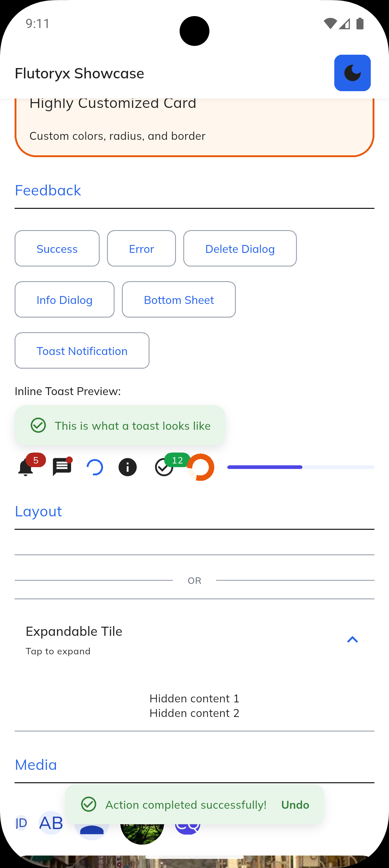
Task: Open the Delete Dialog
Action: 240,248
